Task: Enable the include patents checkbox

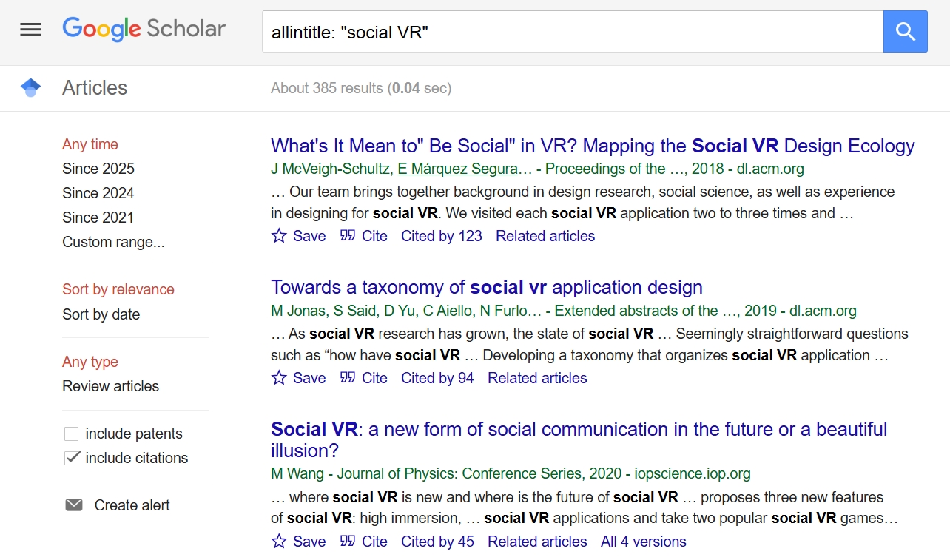Action: pos(72,434)
